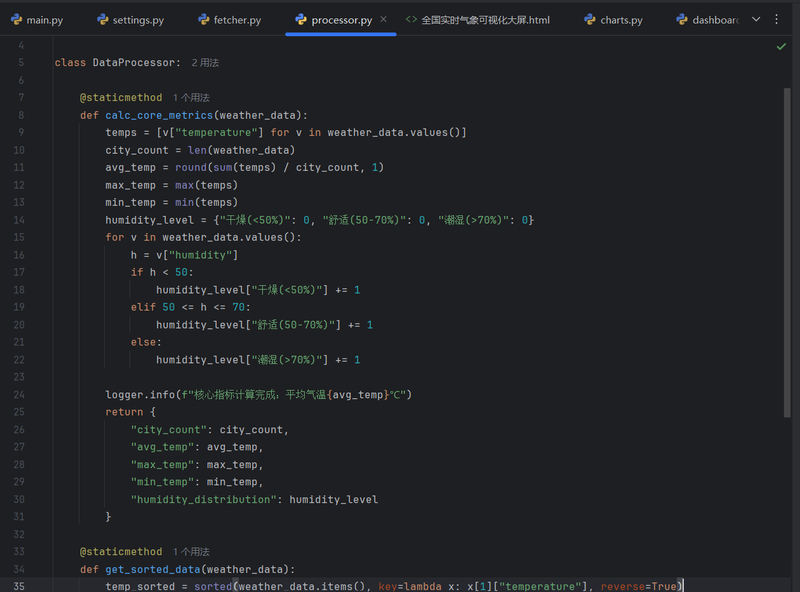The image size is (800, 592).
Task: Click the calc_core_metrics function name
Action: (x=159, y=115)
